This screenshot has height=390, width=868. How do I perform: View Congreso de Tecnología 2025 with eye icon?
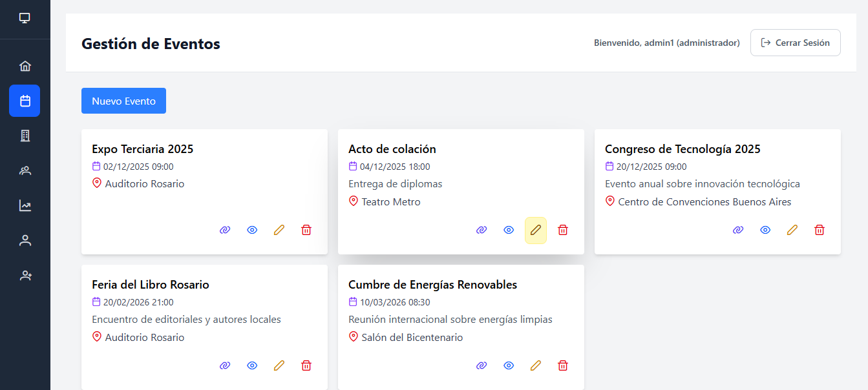click(765, 229)
